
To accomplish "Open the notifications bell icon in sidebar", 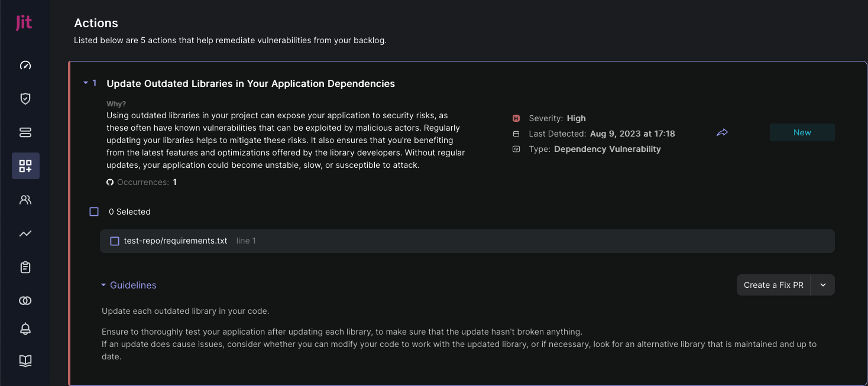I will pos(25,329).
